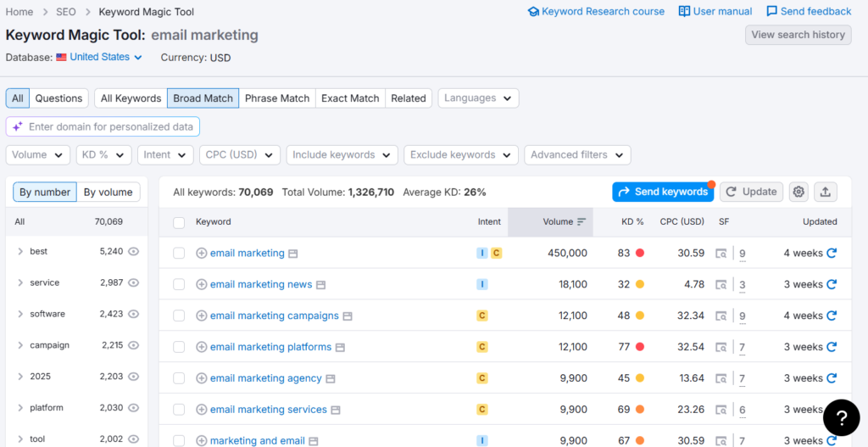
Task: Open SERP page icon beside 'email marketing agency'
Action: 331,379
